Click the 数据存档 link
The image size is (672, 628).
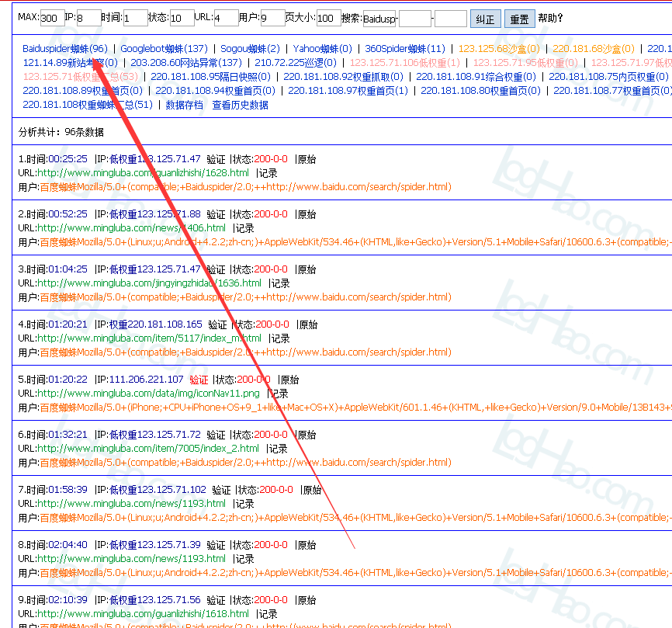coord(184,105)
